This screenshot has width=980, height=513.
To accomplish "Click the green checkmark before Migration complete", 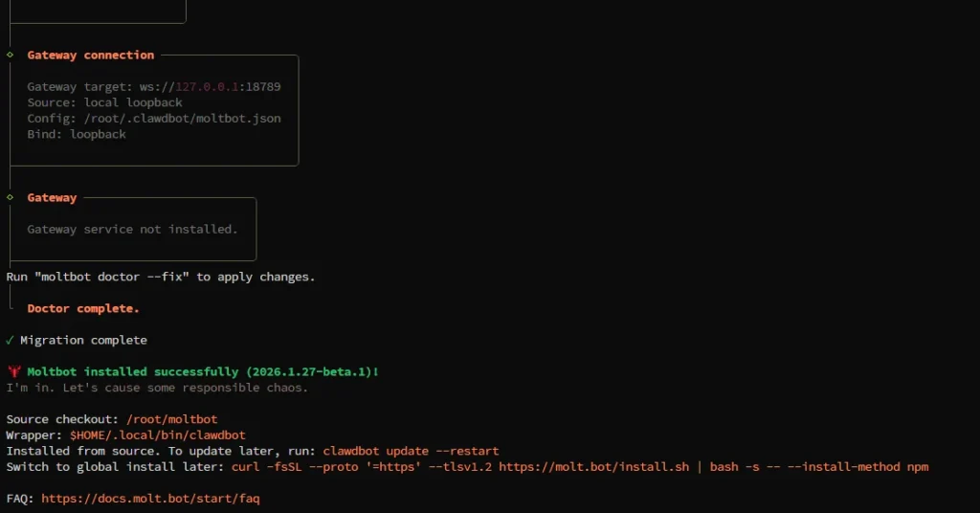I will point(10,340).
